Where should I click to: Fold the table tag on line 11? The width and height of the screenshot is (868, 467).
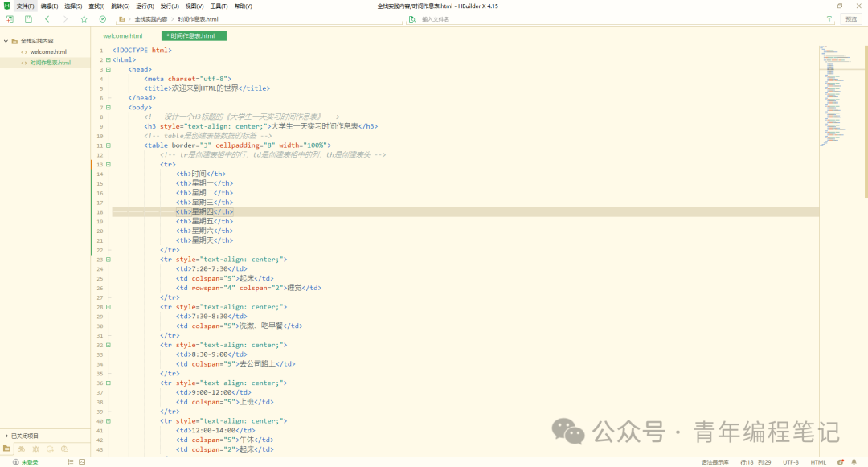point(108,145)
